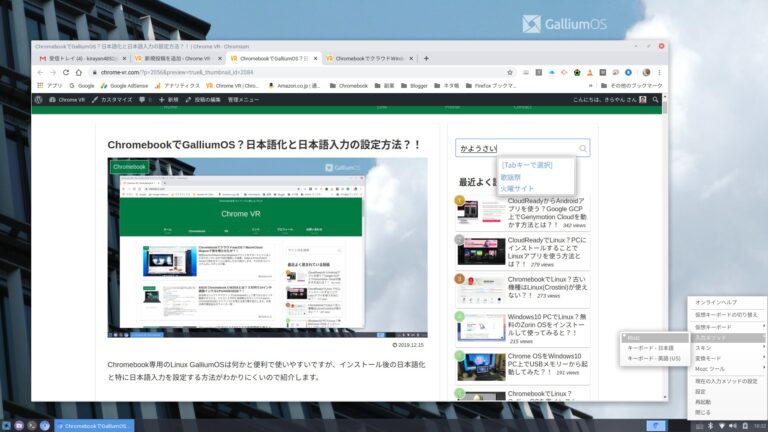This screenshot has width=768, height=432.
Task: Open the アプリ apps shortcut in bookmarks bar
Action: point(50,86)
